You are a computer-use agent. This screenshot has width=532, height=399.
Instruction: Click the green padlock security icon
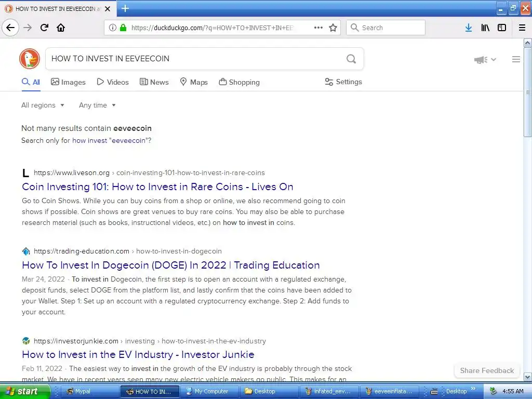[x=123, y=28]
